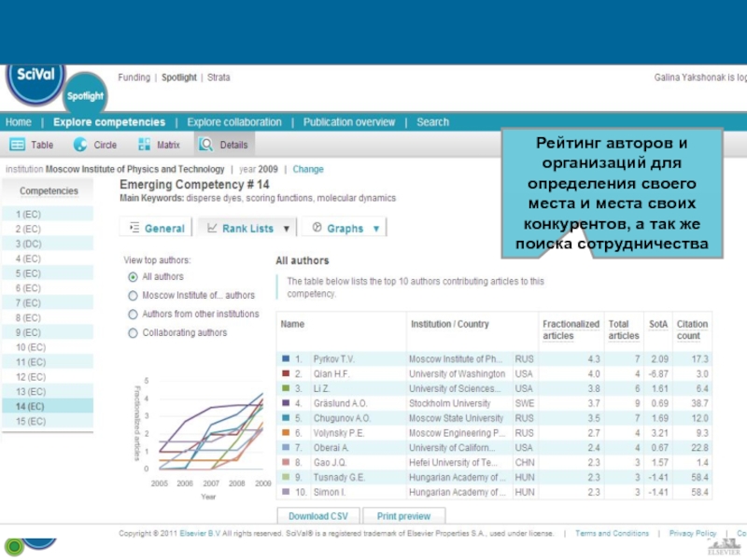This screenshot has width=747, height=560.
Task: Click color swatch for Qian H.F.
Action: click(x=286, y=372)
